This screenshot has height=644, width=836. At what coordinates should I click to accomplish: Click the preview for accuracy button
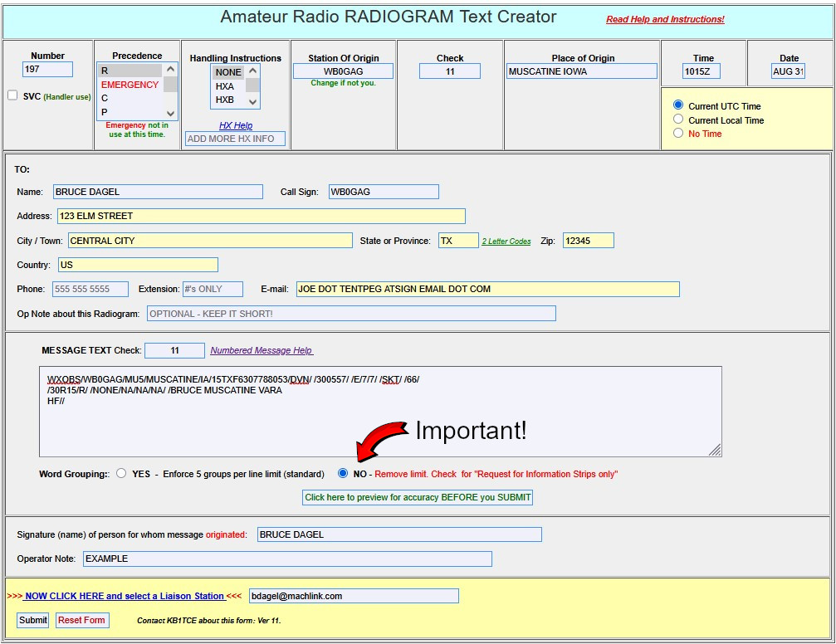point(418,497)
